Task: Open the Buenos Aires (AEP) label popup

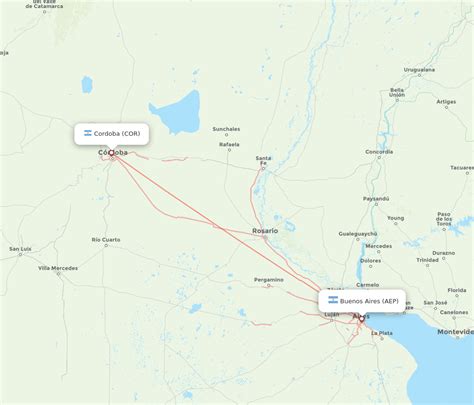Action: [362, 301]
